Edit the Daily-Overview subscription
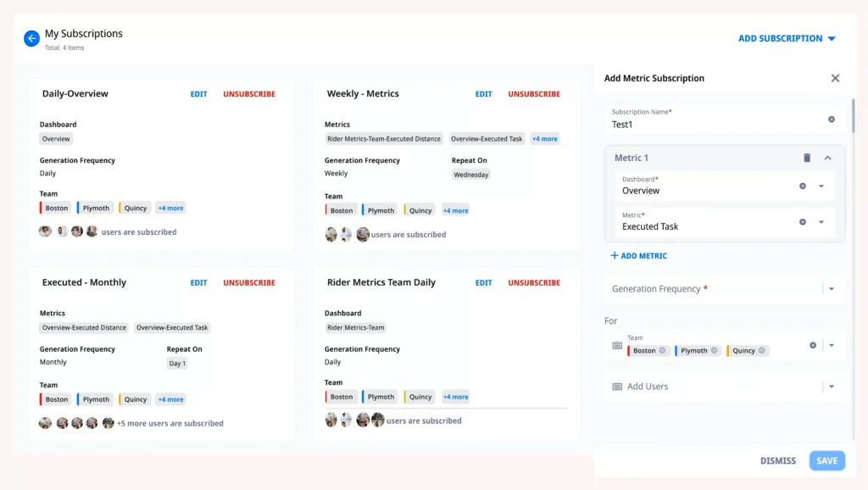The width and height of the screenshot is (868, 490). [x=198, y=94]
